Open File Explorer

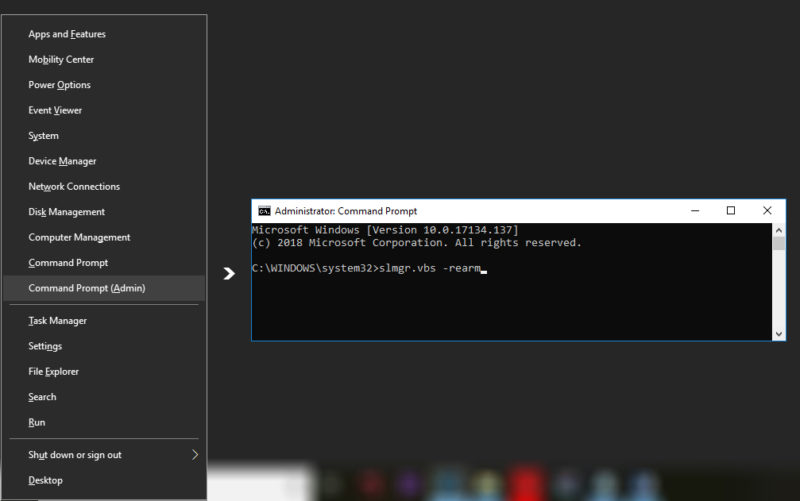point(53,372)
